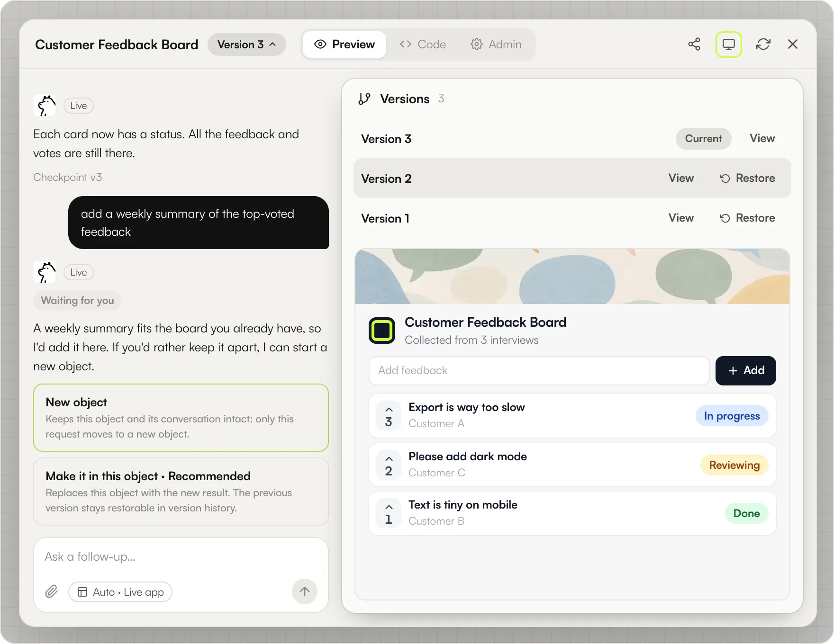
Task: Close the Customer Feedback Board window
Action: click(793, 44)
